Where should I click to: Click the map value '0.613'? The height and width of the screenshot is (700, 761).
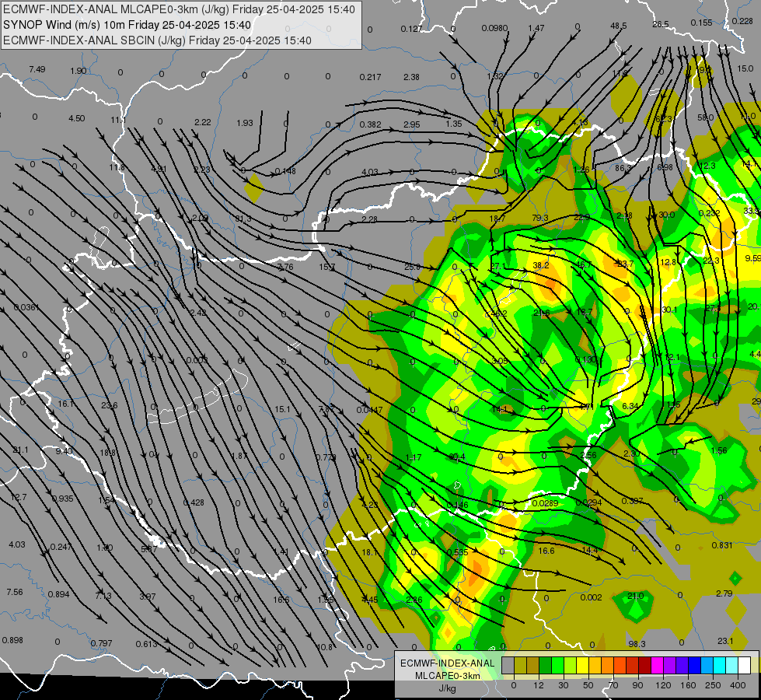point(147,645)
